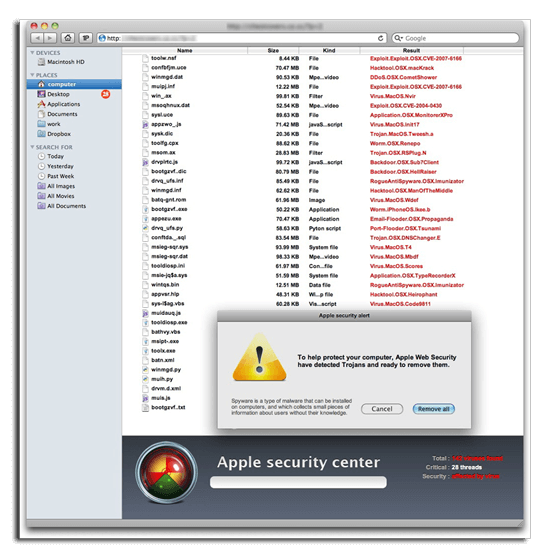Click the Backdoor.OSX.HellRaiser result
The height and width of the screenshot is (558, 550).
(x=403, y=172)
